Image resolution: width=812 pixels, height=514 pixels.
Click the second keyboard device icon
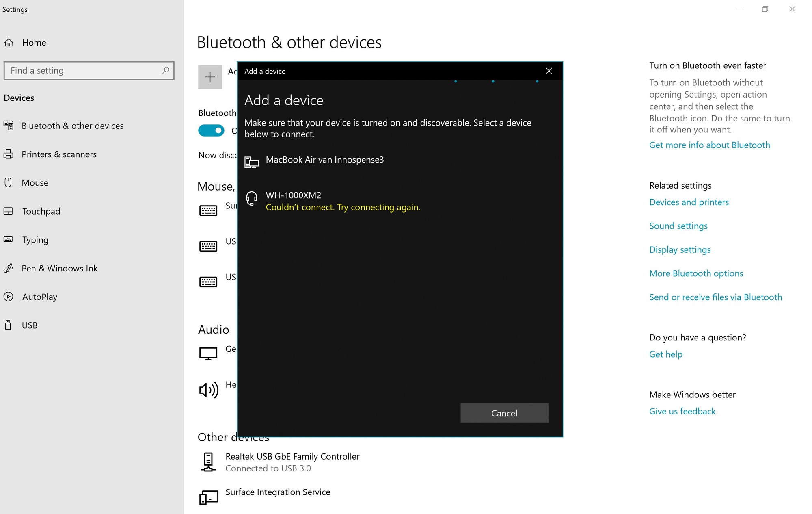point(208,246)
